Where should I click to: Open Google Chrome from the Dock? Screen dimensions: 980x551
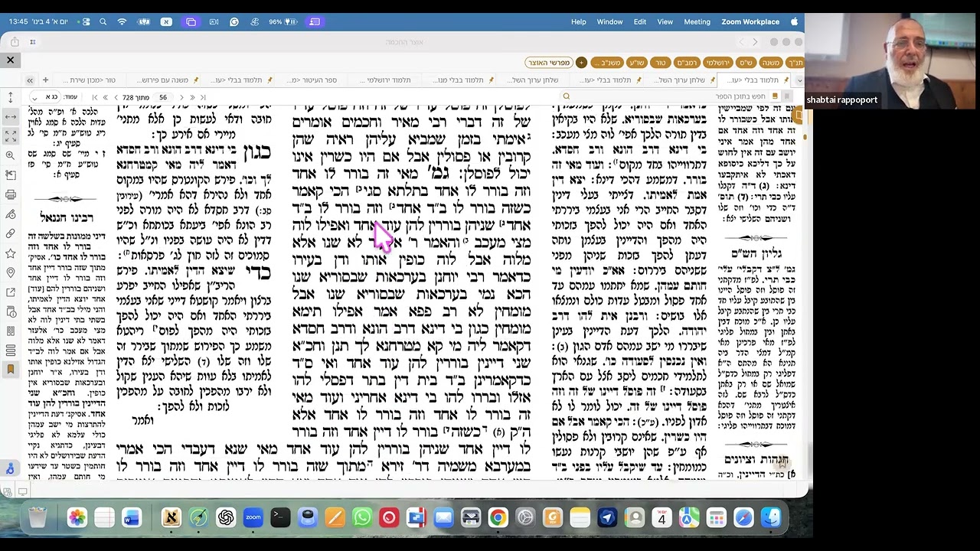pos(498,518)
